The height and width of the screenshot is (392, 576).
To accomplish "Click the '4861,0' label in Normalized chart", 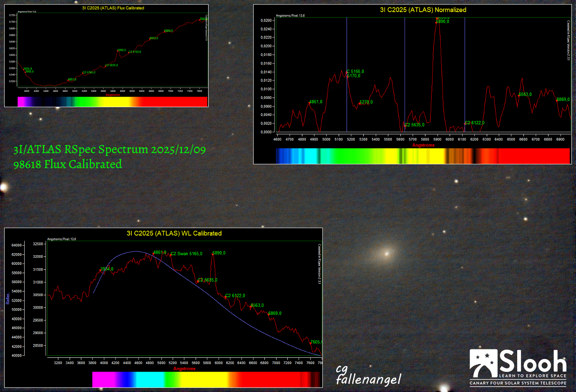I will tap(316, 102).
